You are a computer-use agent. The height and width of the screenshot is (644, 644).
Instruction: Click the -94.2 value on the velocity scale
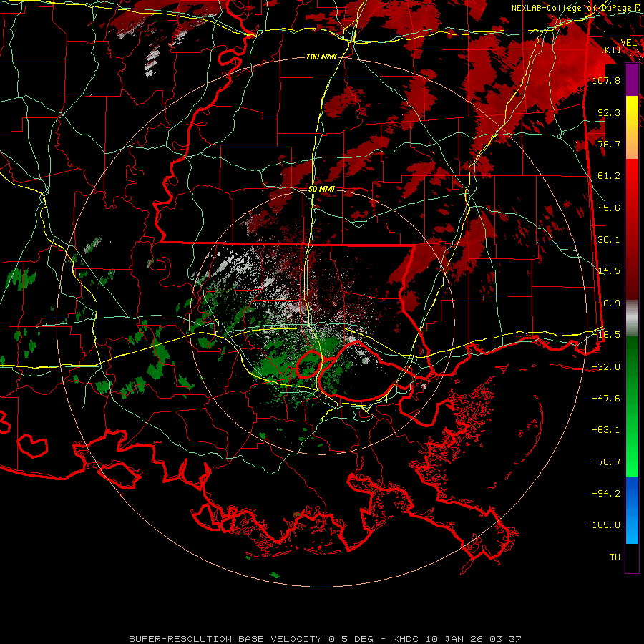pos(606,494)
